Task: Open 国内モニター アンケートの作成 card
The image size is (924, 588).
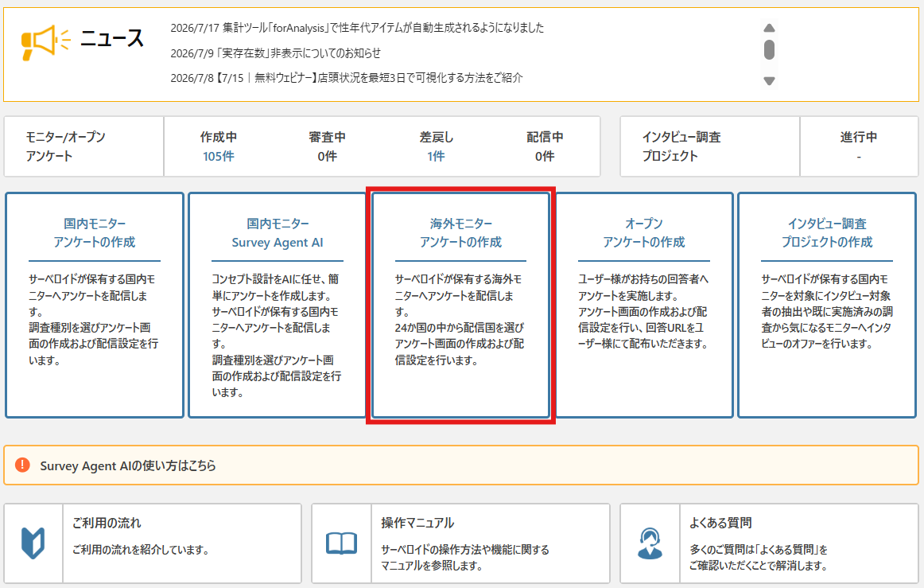Action: pos(95,305)
